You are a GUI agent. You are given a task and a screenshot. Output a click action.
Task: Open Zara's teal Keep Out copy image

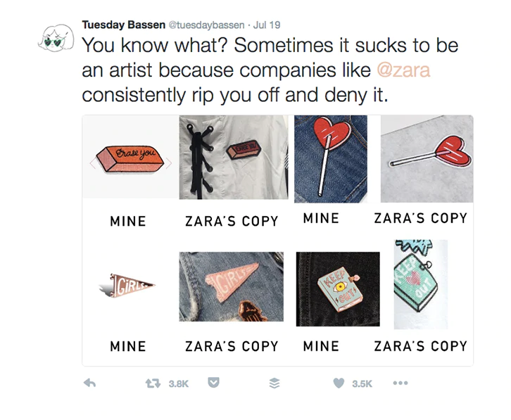coord(420,284)
